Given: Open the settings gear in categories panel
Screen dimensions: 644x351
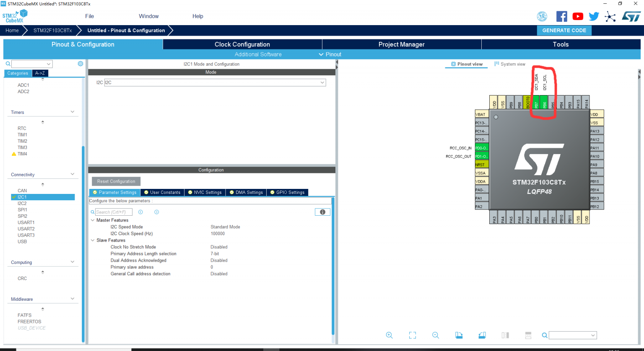Looking at the screenshot, I should coord(80,64).
